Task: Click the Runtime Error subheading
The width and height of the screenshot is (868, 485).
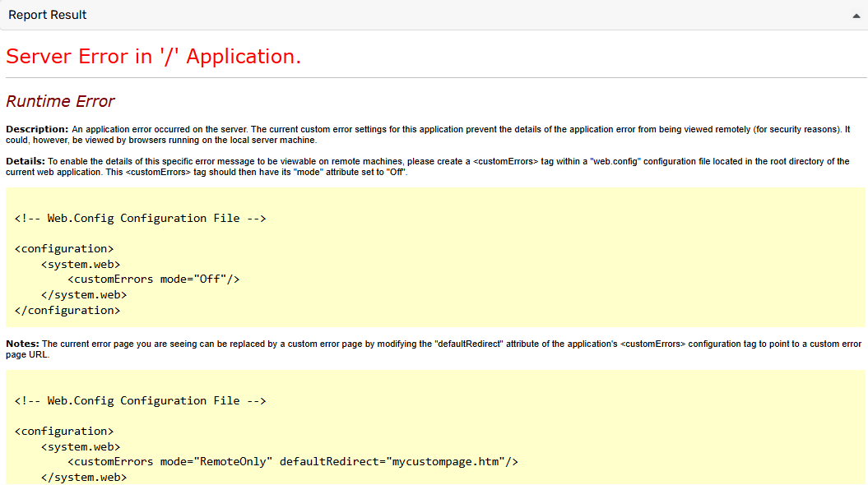Action: pos(60,102)
